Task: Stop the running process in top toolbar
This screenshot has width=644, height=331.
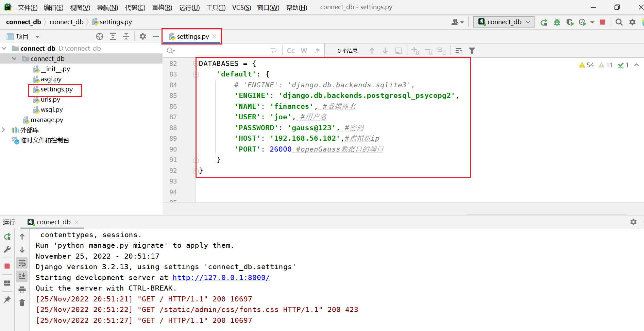Action: click(x=603, y=22)
